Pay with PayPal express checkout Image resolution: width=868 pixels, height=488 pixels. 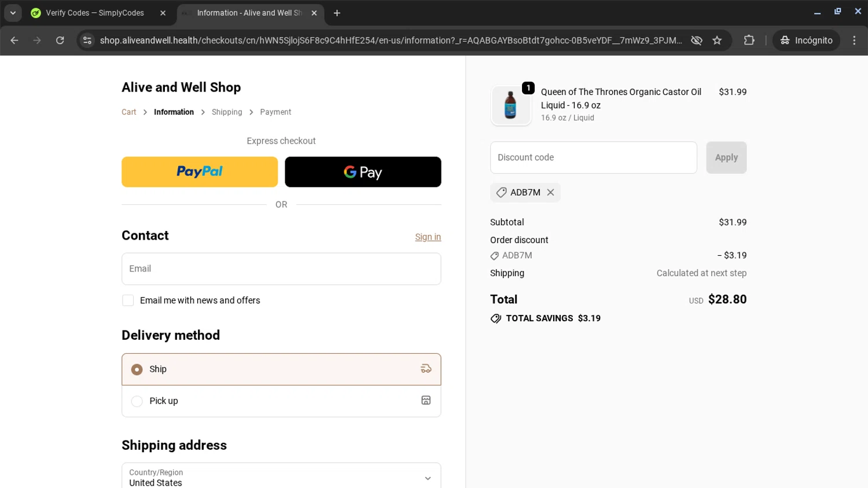pyautogui.click(x=200, y=172)
